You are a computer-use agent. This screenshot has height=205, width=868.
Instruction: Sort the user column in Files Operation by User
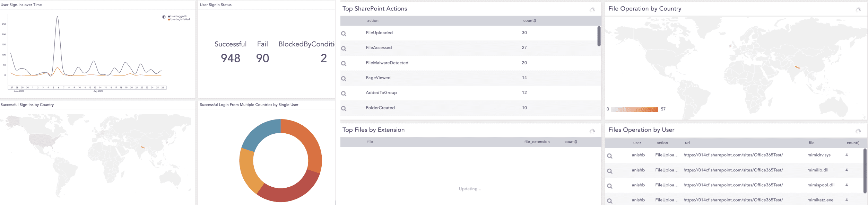637,142
